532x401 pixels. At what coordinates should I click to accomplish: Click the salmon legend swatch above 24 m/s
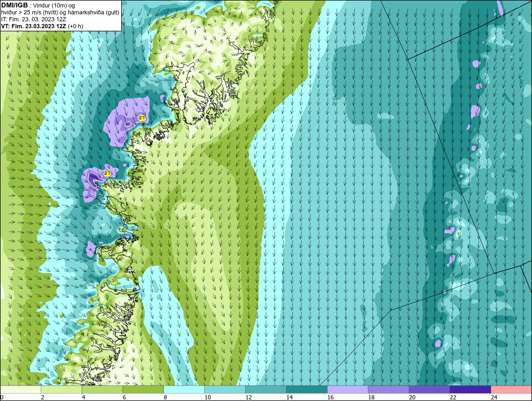pyautogui.click(x=511, y=389)
